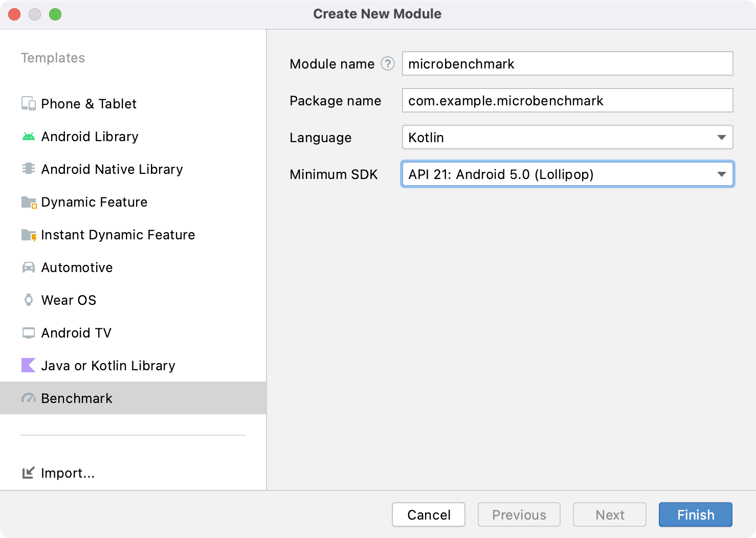Click the green window zoom button
The image size is (756, 538).
click(55, 14)
